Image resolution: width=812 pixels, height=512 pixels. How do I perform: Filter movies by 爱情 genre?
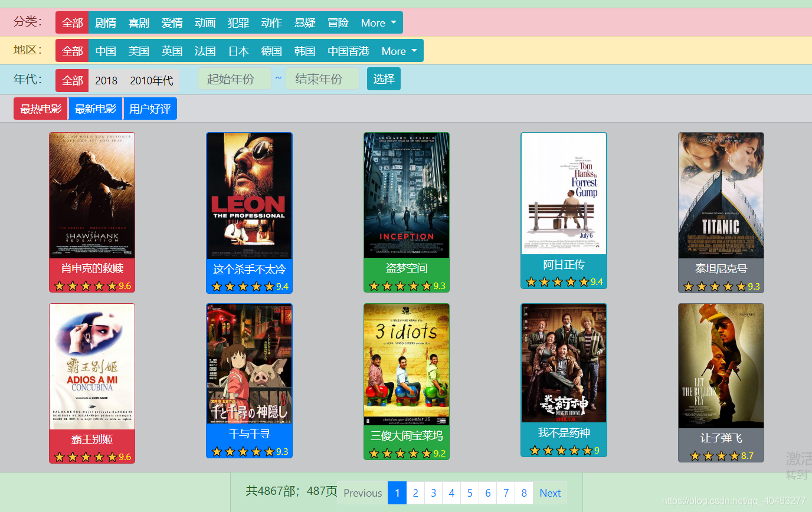tap(172, 23)
